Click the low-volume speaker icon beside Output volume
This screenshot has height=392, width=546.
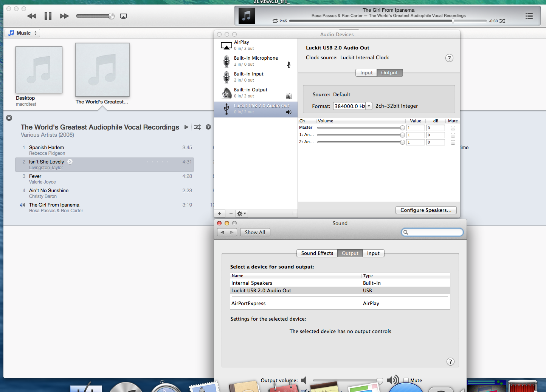tap(304, 380)
